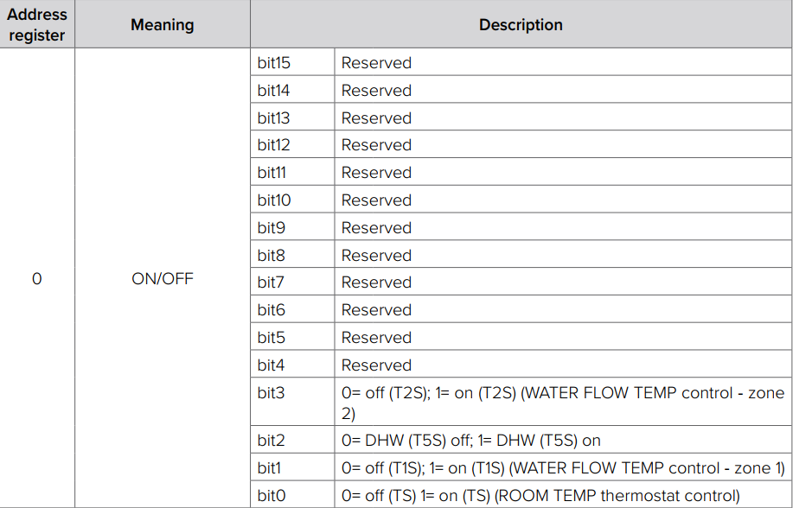This screenshot has height=508, width=812.
Task: Click the Reserved text next to bit13
Action: point(376,118)
